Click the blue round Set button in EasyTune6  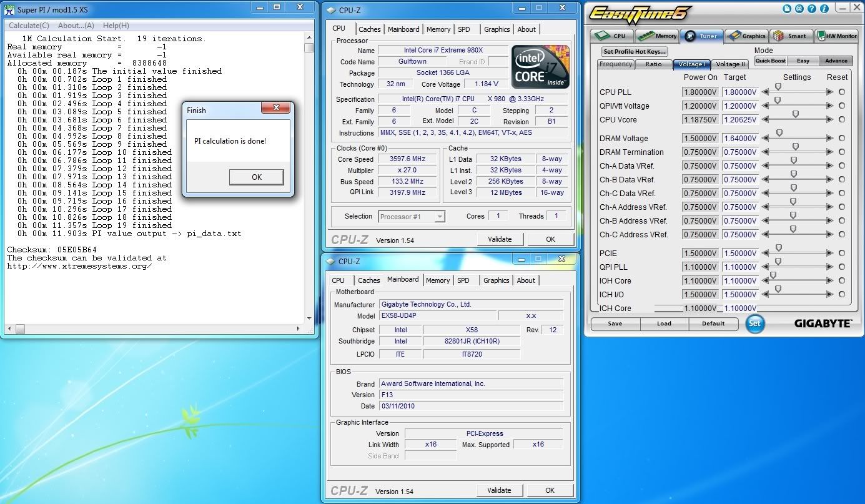click(x=755, y=324)
